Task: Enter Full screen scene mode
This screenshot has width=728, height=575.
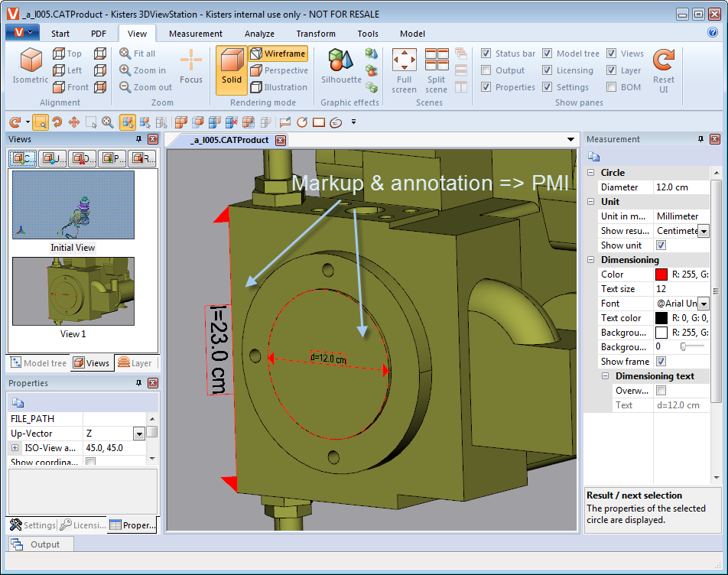Action: [404, 70]
